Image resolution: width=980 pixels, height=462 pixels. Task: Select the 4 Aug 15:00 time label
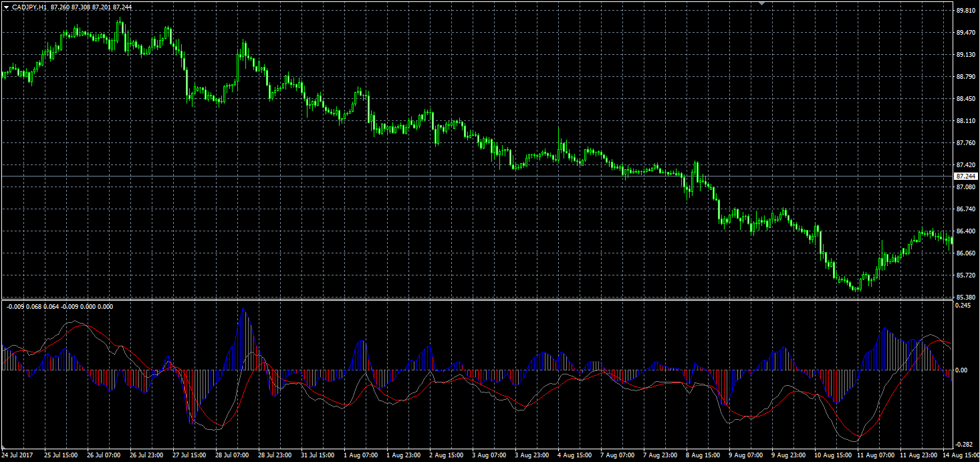click(x=574, y=455)
